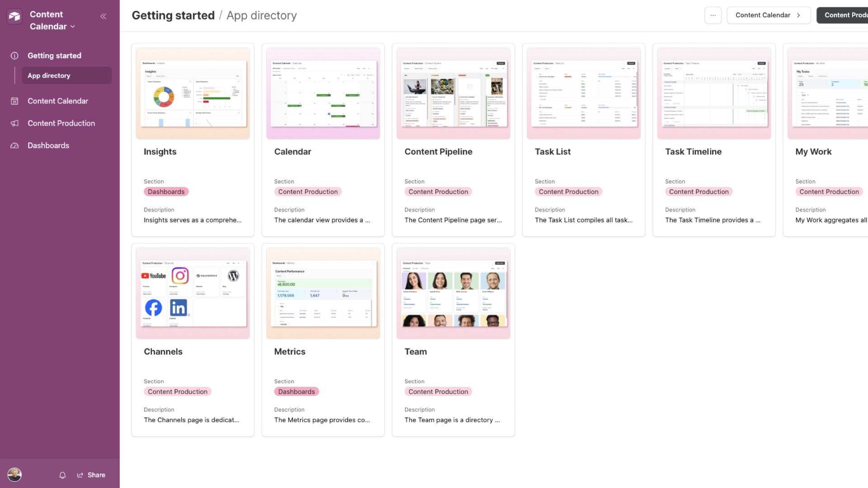The height and width of the screenshot is (488, 868).
Task: Click the Share button
Action: pyautogui.click(x=91, y=475)
